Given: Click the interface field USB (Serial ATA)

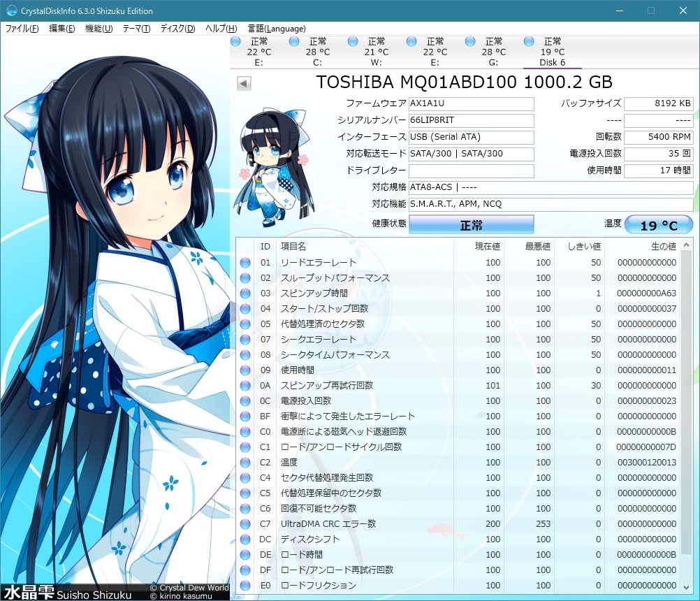Looking at the screenshot, I should point(472,137).
